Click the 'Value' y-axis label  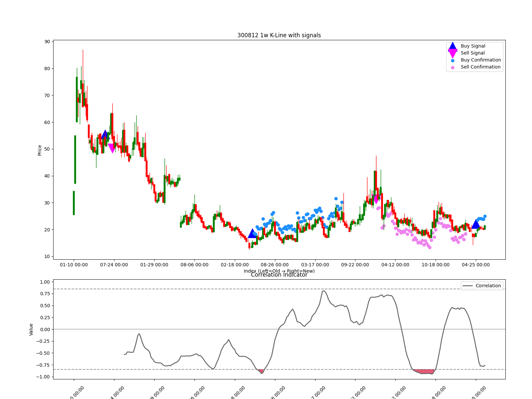(x=31, y=329)
